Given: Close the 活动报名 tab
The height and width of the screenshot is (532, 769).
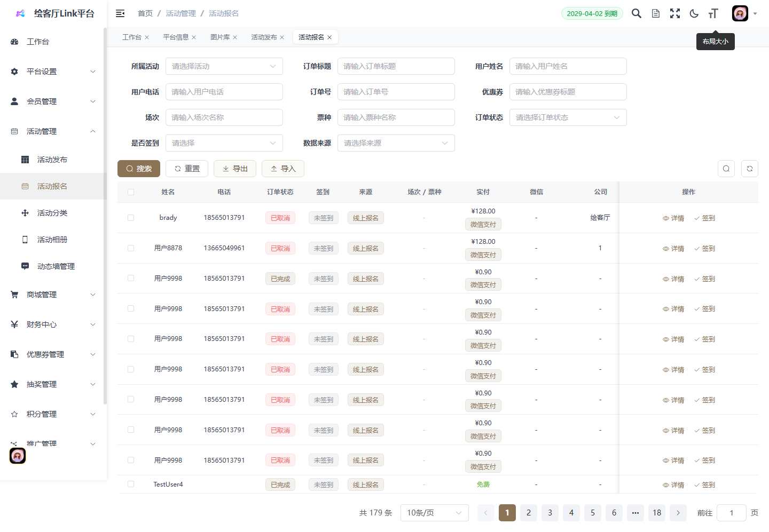Looking at the screenshot, I should tap(329, 37).
